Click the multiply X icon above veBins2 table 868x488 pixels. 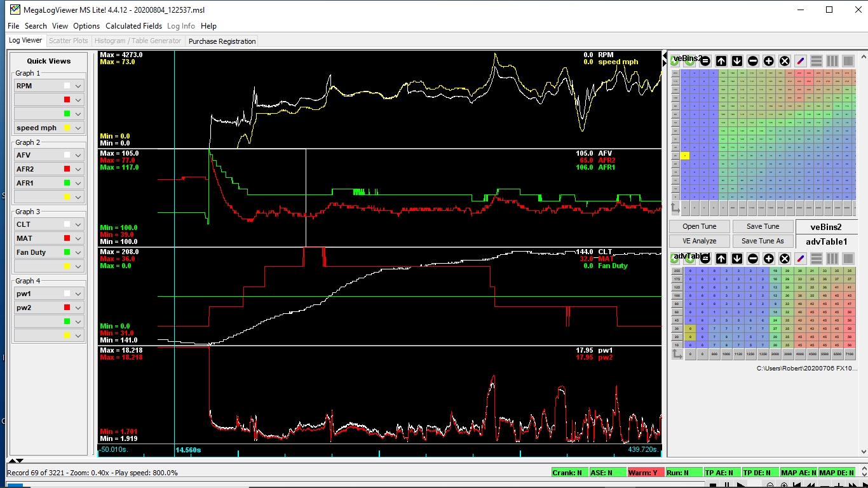coord(785,61)
